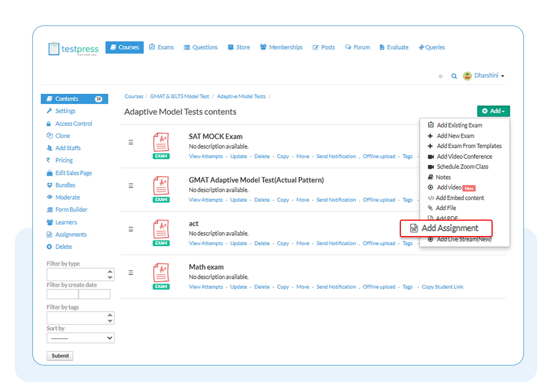Click the first Filter by create date field
Image resolution: width=552 pixels, height=392 pixels.
pos(63,294)
